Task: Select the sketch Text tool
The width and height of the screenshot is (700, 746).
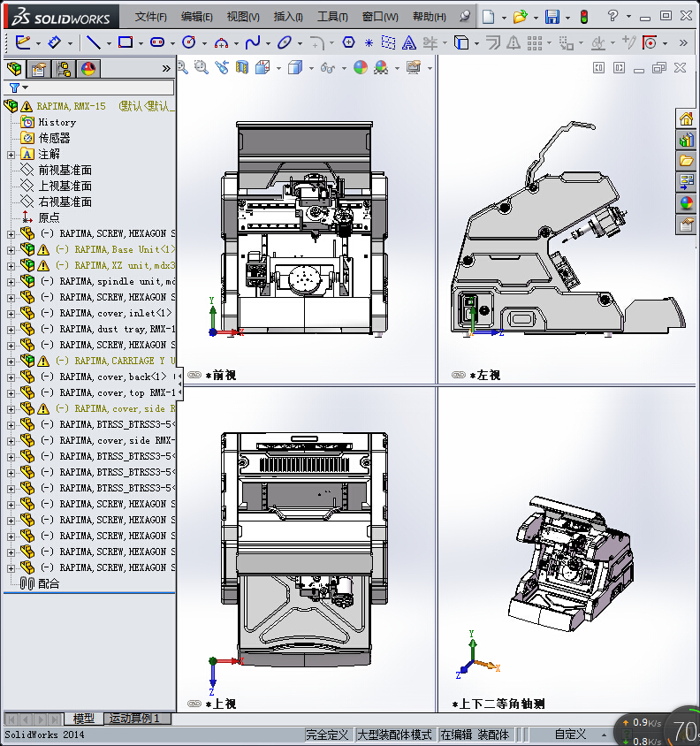Action: click(408, 43)
